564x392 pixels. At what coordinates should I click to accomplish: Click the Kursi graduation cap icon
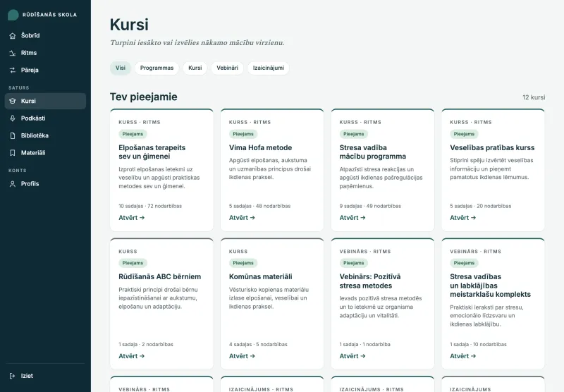click(x=13, y=101)
